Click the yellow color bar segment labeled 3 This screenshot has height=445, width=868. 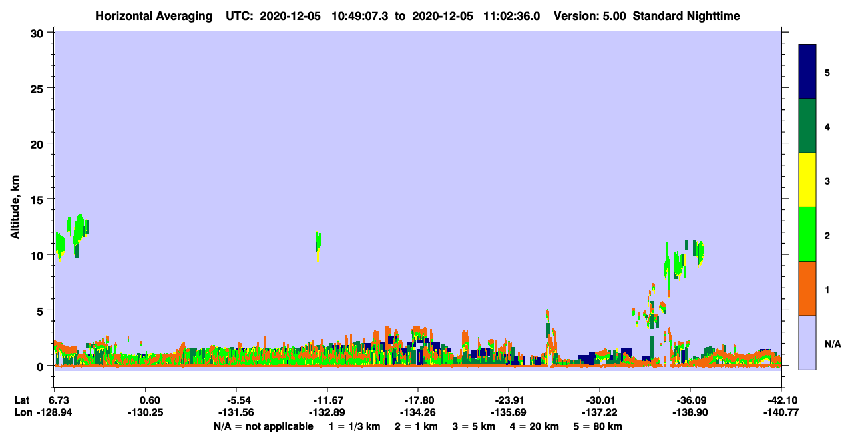click(807, 180)
